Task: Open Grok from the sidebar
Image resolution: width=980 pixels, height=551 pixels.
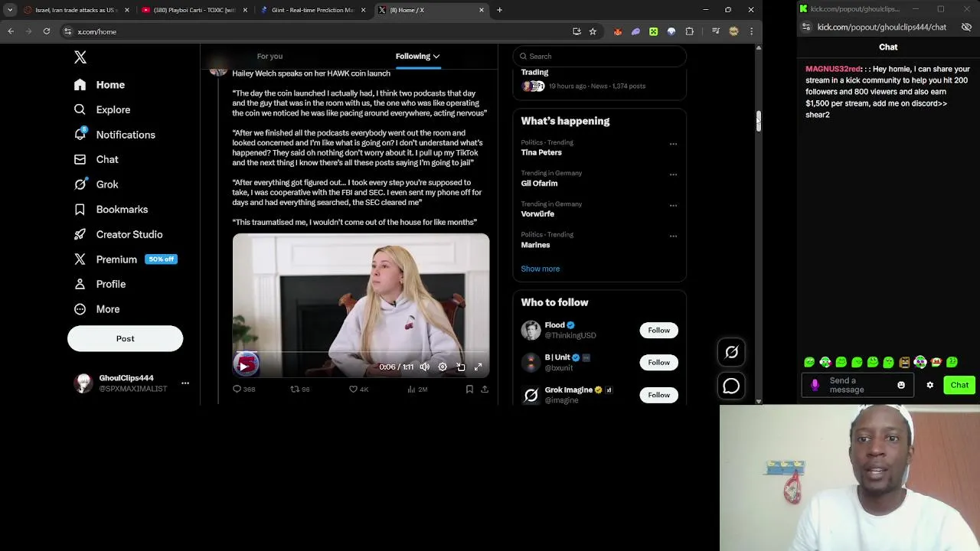Action: click(x=96, y=184)
